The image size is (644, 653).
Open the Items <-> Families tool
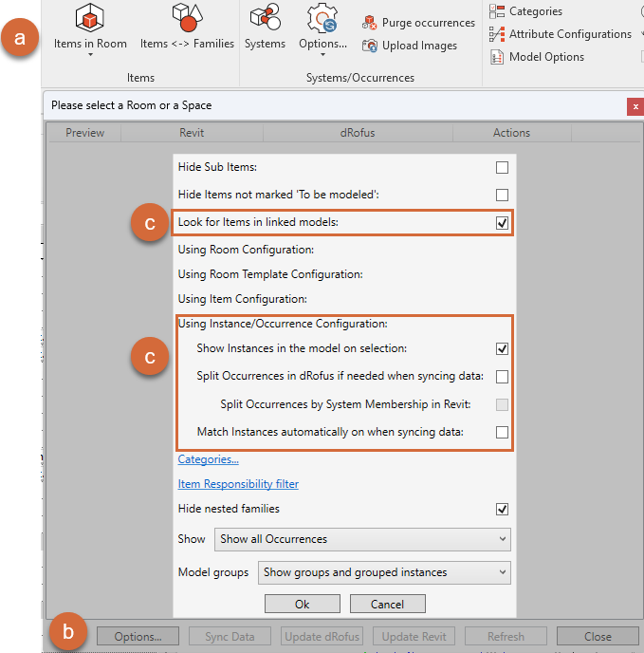coord(186,18)
